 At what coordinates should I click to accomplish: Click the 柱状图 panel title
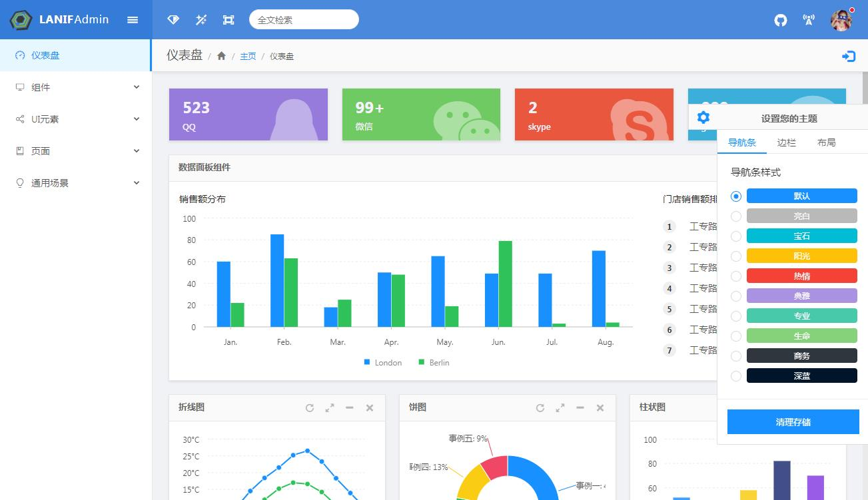652,407
